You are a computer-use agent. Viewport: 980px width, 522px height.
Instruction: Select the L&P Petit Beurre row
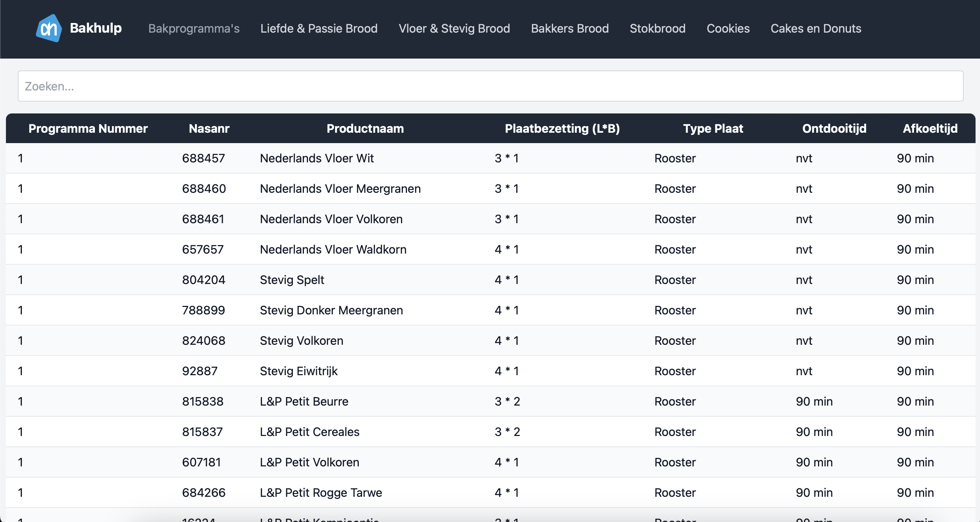click(x=490, y=402)
